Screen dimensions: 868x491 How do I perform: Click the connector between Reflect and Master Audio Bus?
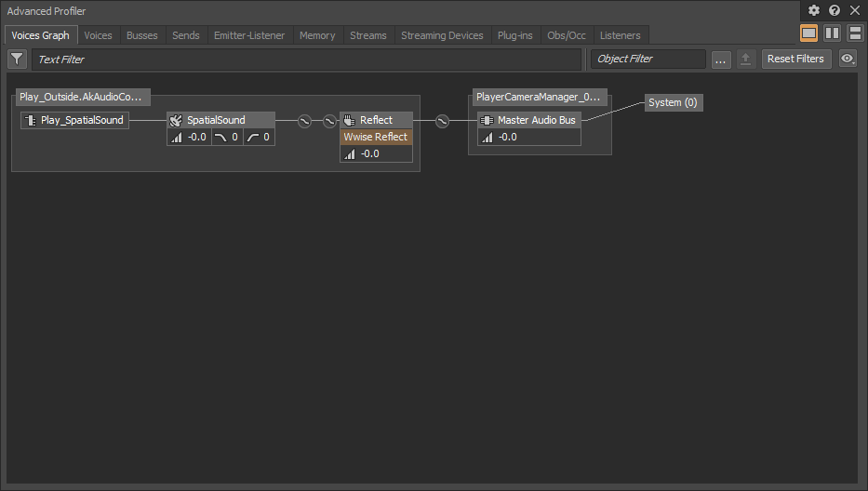coord(442,120)
